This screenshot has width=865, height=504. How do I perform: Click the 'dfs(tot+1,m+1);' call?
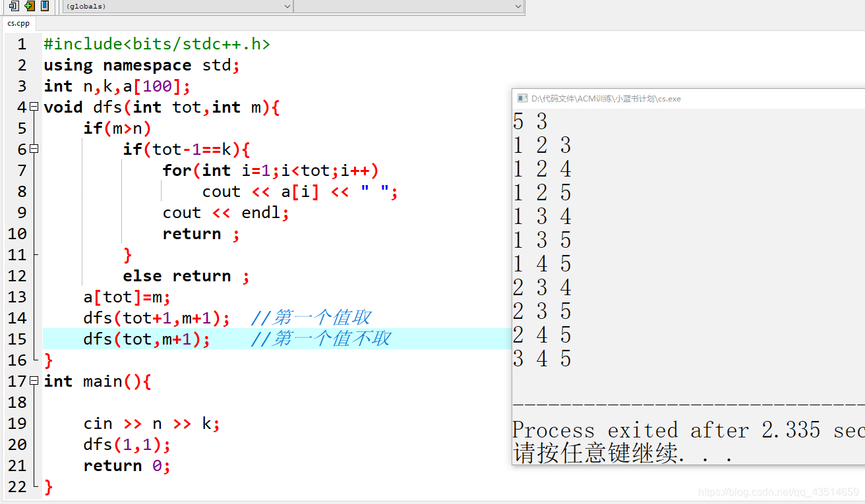pos(157,318)
